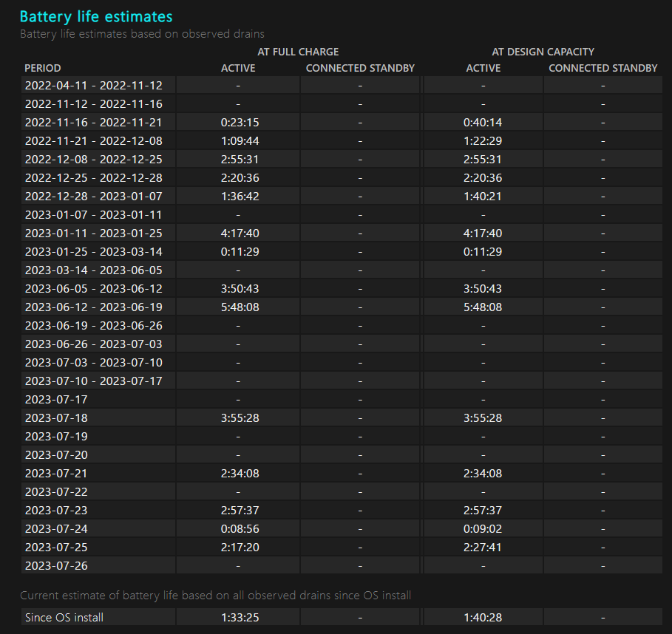
Task: Click the value "1:36:42"
Action: [x=240, y=196]
